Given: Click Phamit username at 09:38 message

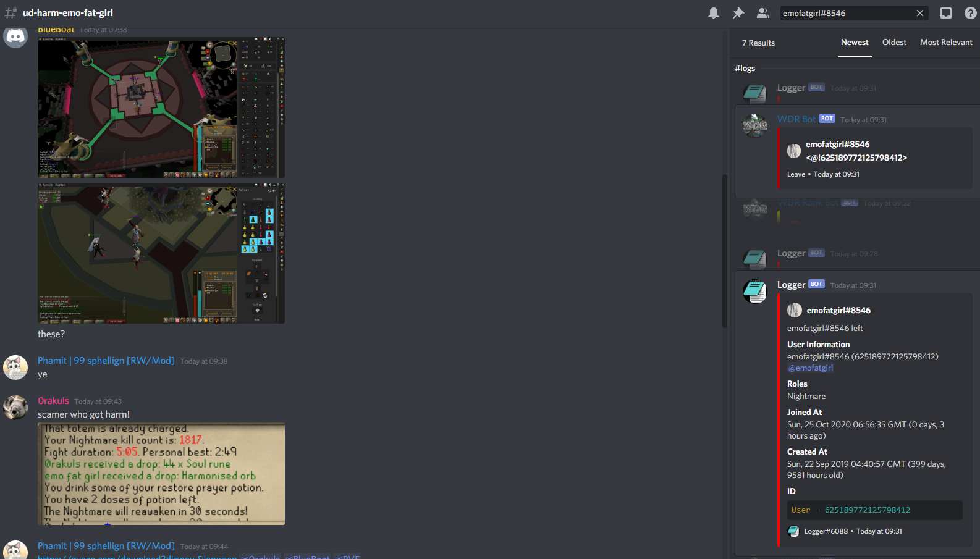Looking at the screenshot, I should tap(106, 361).
